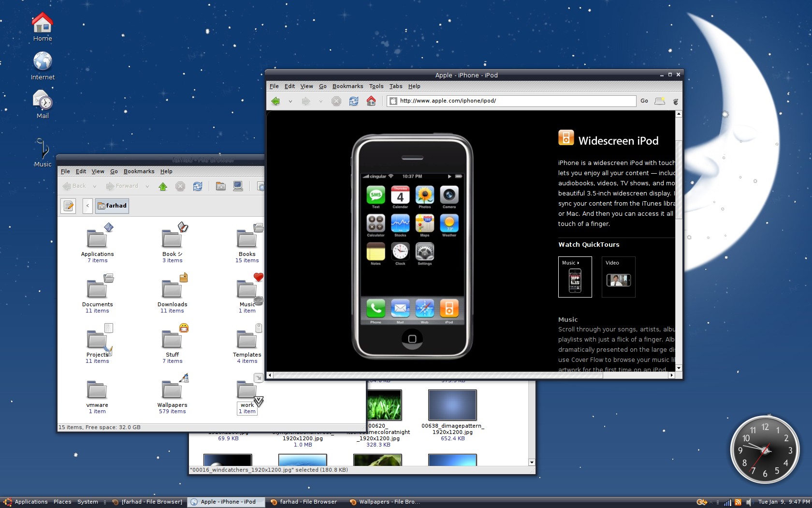Click the file browser Up arrow
The width and height of the screenshot is (812, 508).
click(163, 186)
